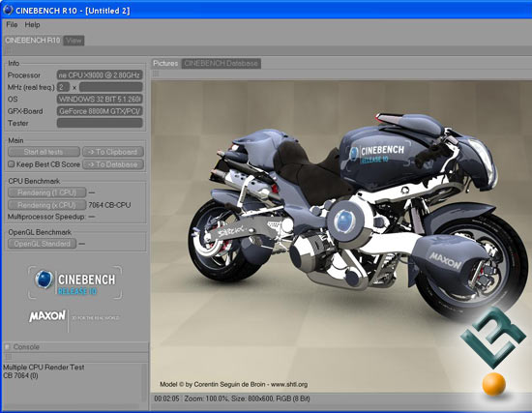Click the grip icon below Console header

(x=9, y=357)
